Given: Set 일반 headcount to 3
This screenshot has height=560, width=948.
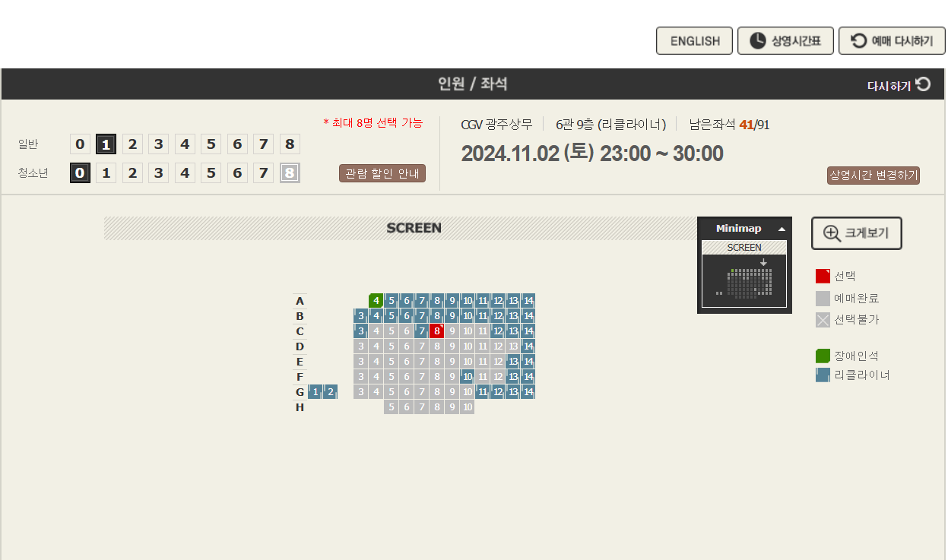Looking at the screenshot, I should (158, 144).
